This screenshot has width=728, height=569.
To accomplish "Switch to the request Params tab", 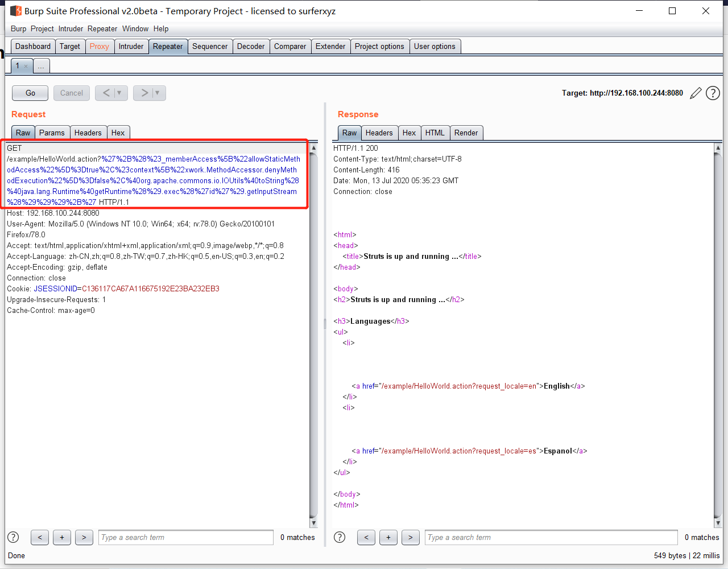I will point(52,133).
